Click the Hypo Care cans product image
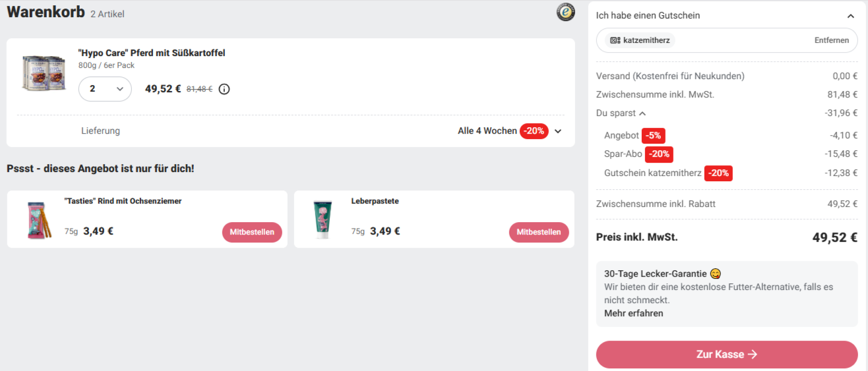Image resolution: width=868 pixels, height=371 pixels. tap(44, 73)
